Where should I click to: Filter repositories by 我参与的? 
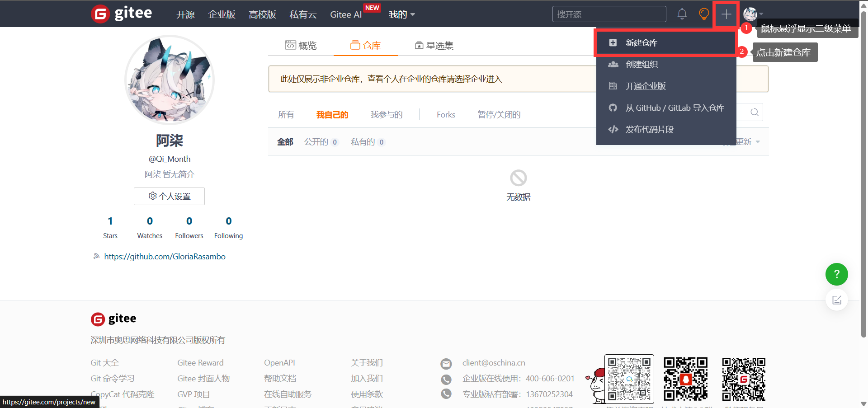(x=387, y=115)
